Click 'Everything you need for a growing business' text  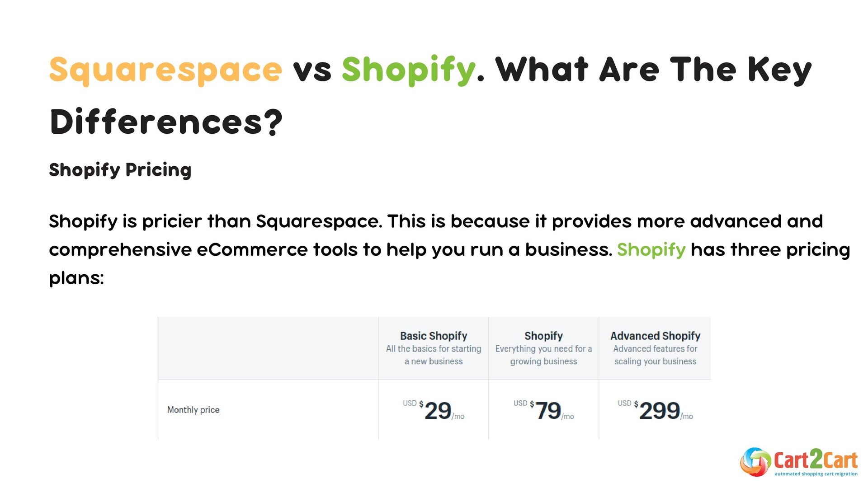[543, 355]
